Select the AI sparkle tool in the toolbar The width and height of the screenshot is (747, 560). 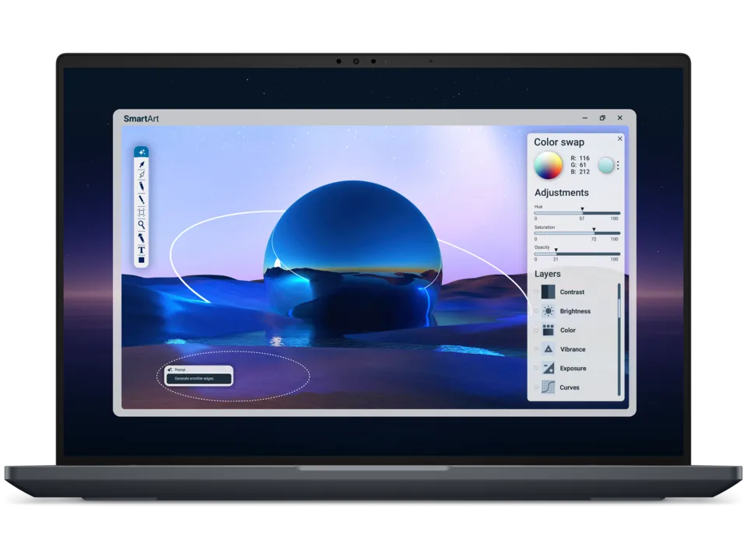pyautogui.click(x=142, y=152)
